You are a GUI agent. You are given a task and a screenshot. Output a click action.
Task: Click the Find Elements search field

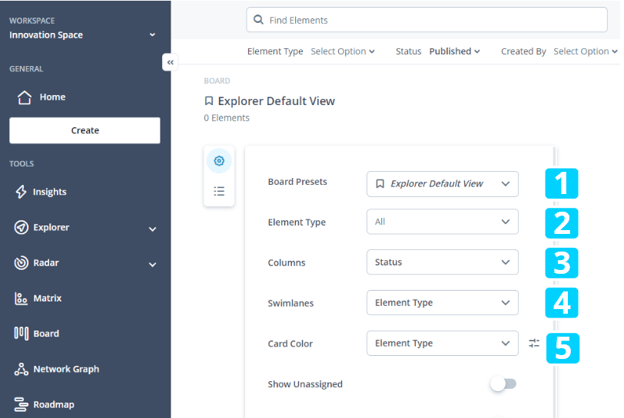pyautogui.click(x=430, y=20)
